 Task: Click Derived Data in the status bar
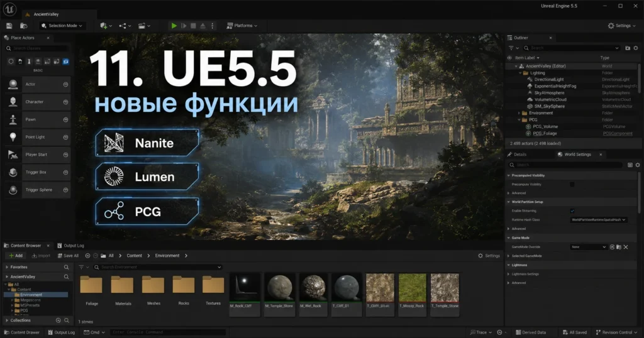[x=531, y=332]
